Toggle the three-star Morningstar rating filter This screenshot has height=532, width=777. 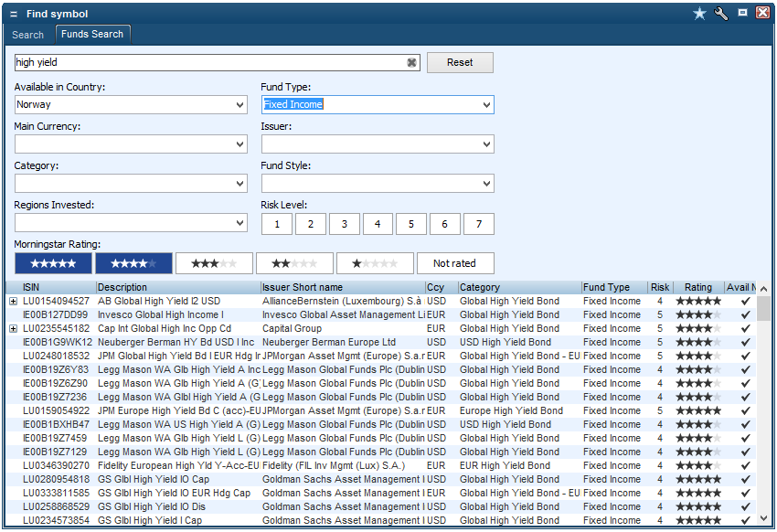click(x=214, y=263)
